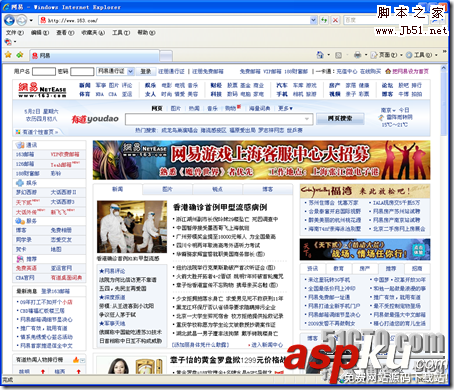Open the 工具 command bar dropdown
The image size is (454, 390).
[x=421, y=55]
